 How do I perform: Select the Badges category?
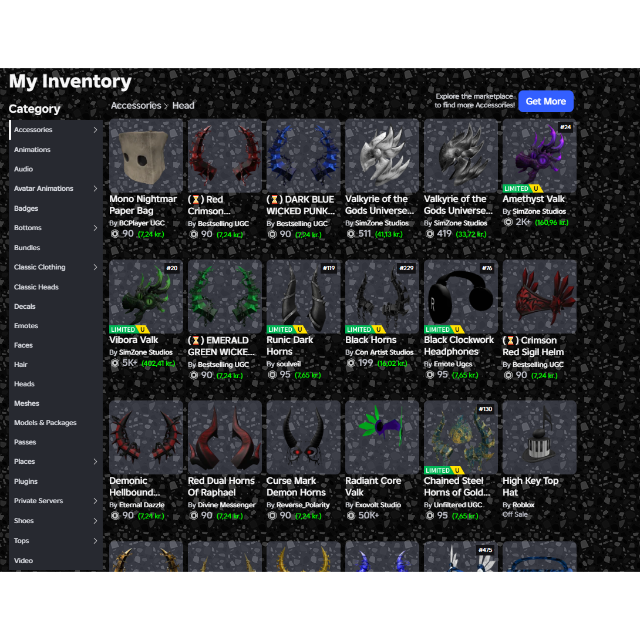click(x=27, y=209)
